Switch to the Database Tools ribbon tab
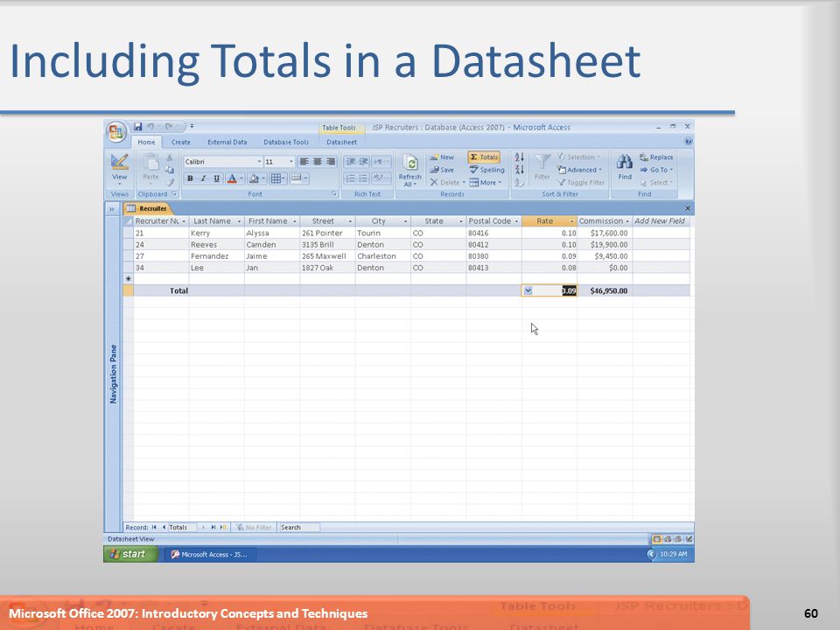This screenshot has height=630, width=840. 286,143
